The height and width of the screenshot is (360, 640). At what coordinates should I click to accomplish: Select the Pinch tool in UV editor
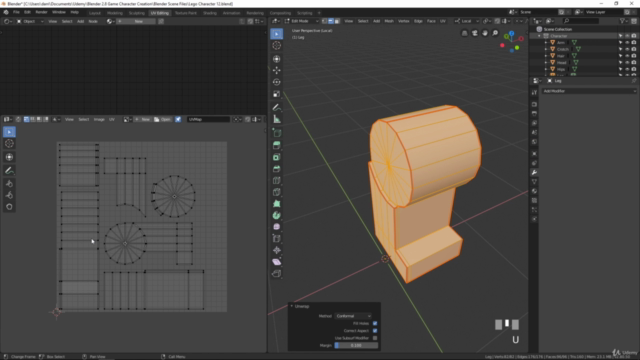pos(9,207)
